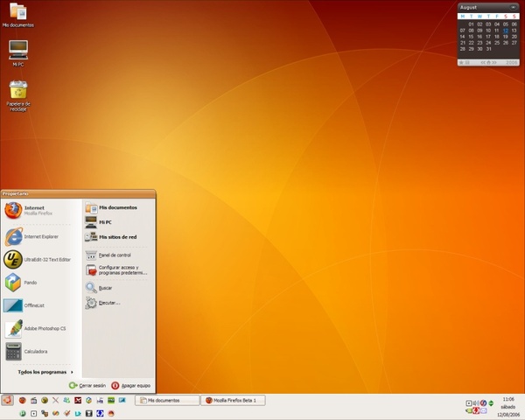Open Mi PC in Start menu
This screenshot has width=525, height=420.
117,222
